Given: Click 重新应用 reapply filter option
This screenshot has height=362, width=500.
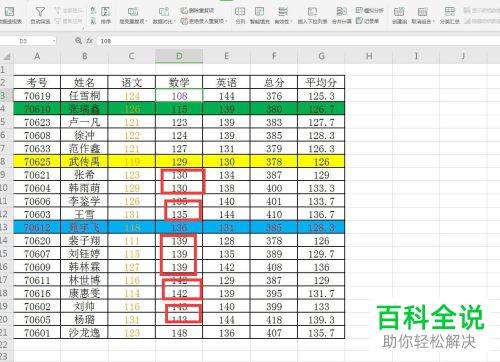Looking at the screenshot, I should pos(68,21).
